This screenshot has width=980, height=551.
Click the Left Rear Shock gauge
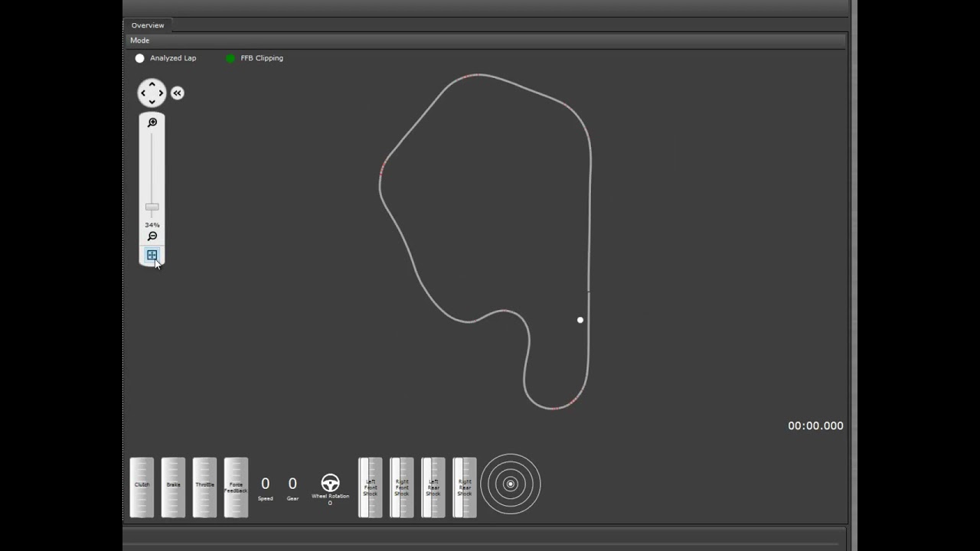click(x=433, y=487)
